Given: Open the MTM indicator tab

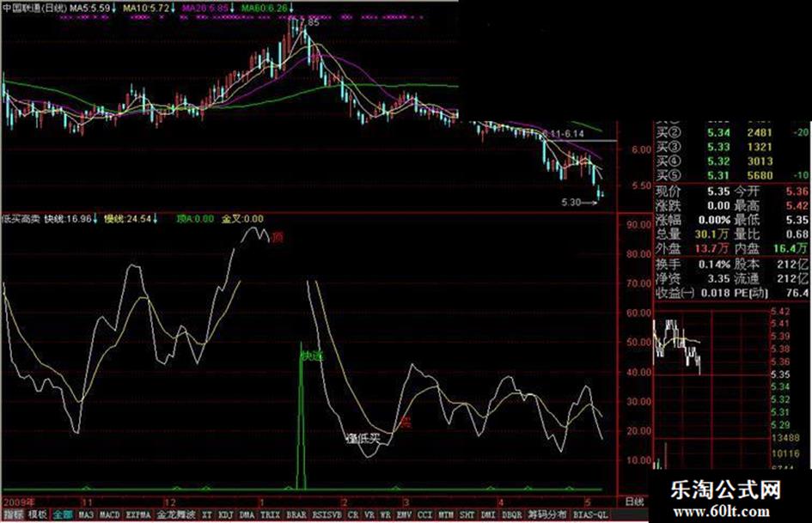Looking at the screenshot, I should point(446,515).
